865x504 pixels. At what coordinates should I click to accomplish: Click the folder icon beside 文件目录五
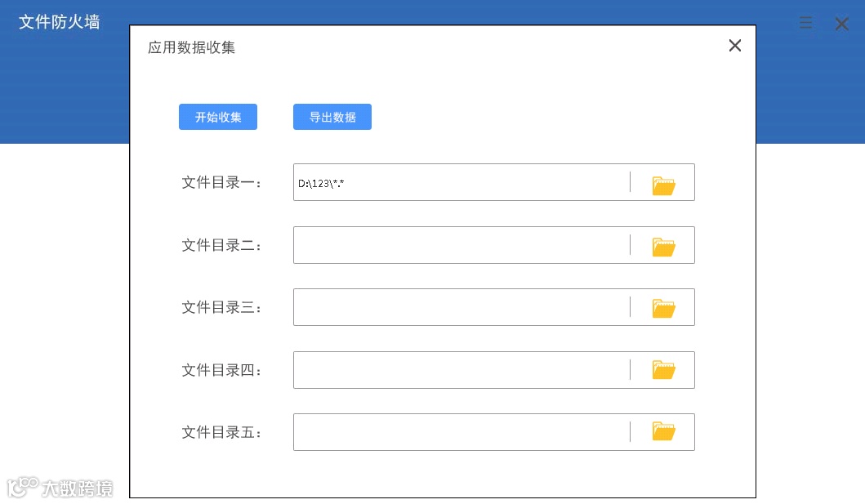coord(663,432)
